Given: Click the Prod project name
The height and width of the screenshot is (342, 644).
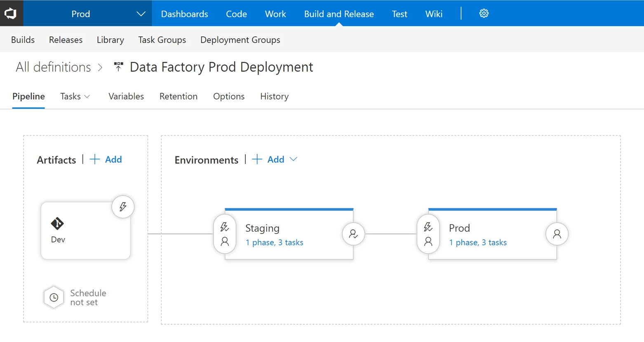Looking at the screenshot, I should pyautogui.click(x=81, y=14).
